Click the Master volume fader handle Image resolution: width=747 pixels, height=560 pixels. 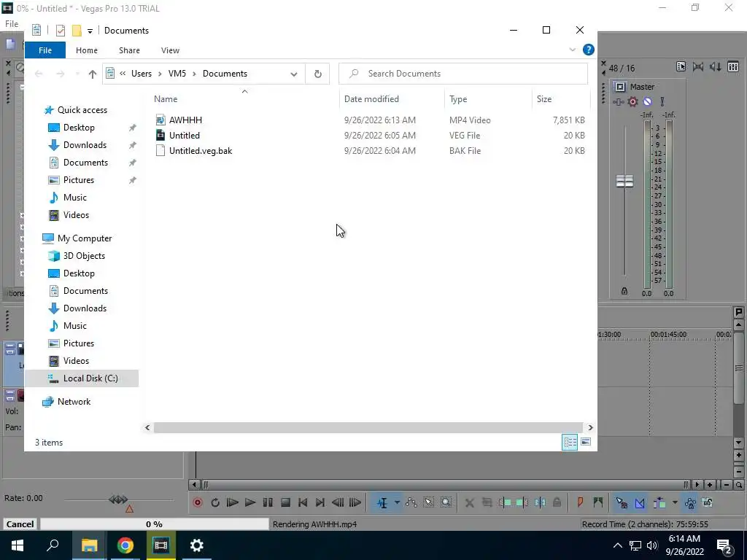coord(624,181)
